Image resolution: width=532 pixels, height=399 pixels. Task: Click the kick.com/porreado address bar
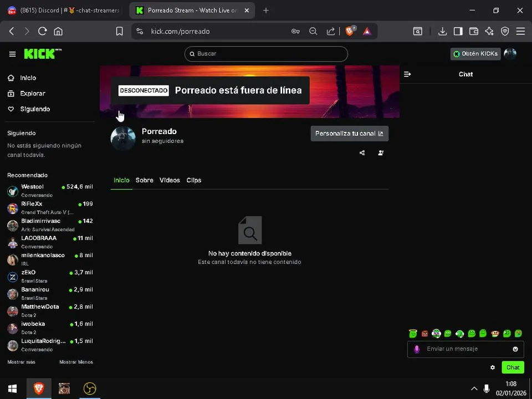click(x=180, y=31)
